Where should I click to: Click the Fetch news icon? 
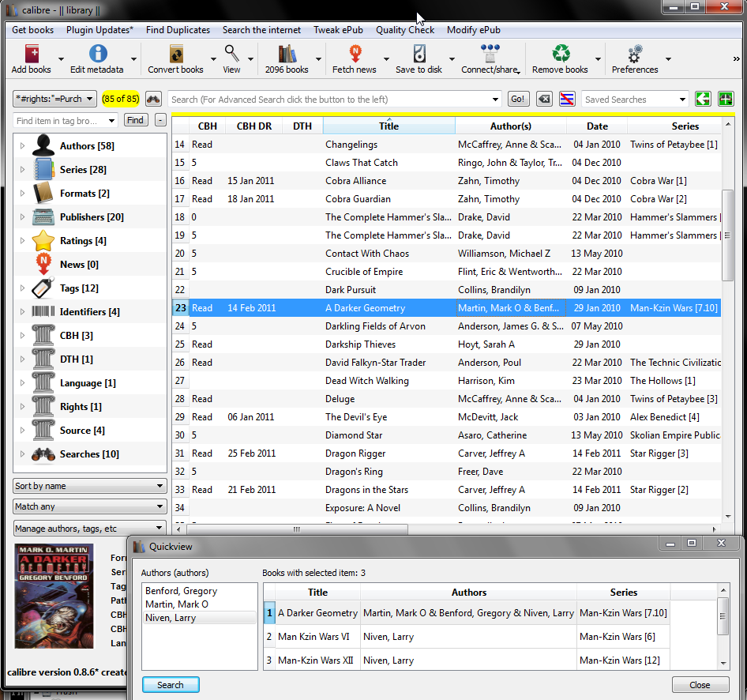355,54
